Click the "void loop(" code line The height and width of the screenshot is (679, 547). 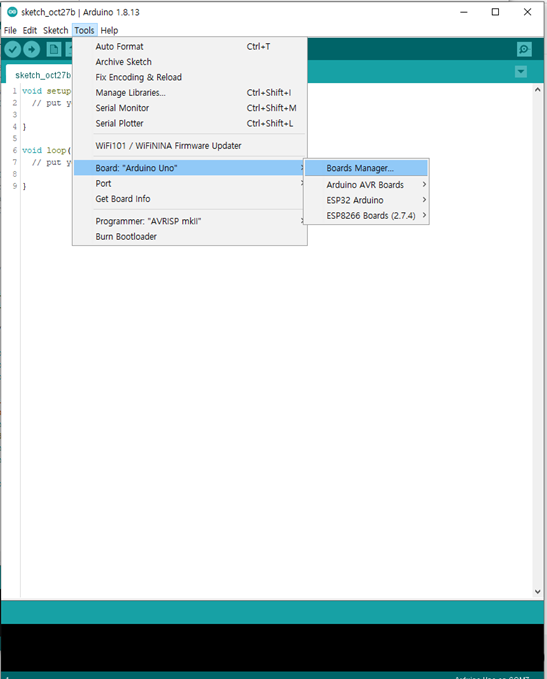pos(46,150)
